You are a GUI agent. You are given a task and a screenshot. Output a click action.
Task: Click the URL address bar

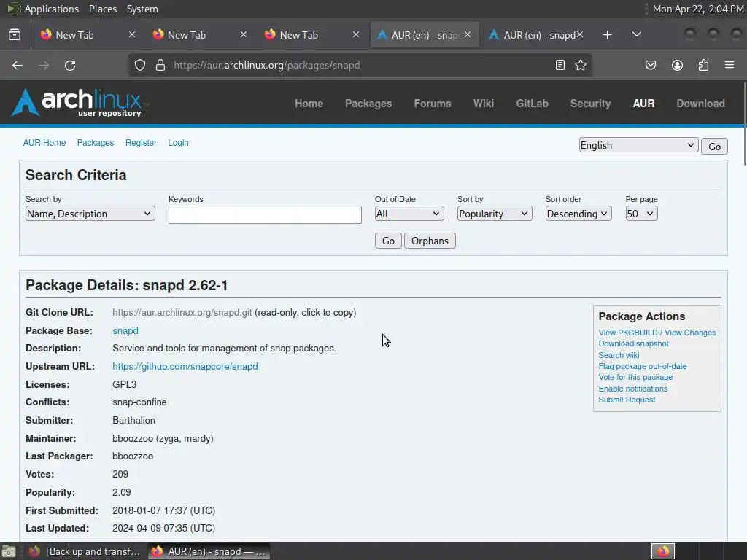coord(360,65)
